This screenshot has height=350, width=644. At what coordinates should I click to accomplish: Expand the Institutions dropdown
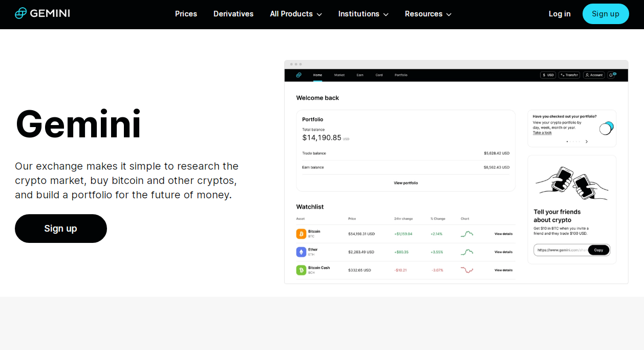point(363,14)
